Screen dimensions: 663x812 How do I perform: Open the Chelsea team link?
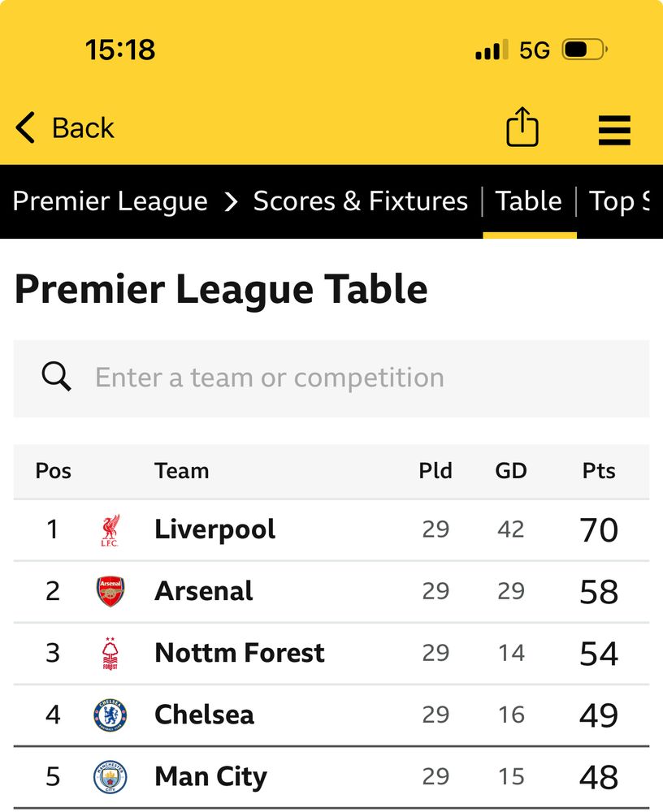(204, 715)
